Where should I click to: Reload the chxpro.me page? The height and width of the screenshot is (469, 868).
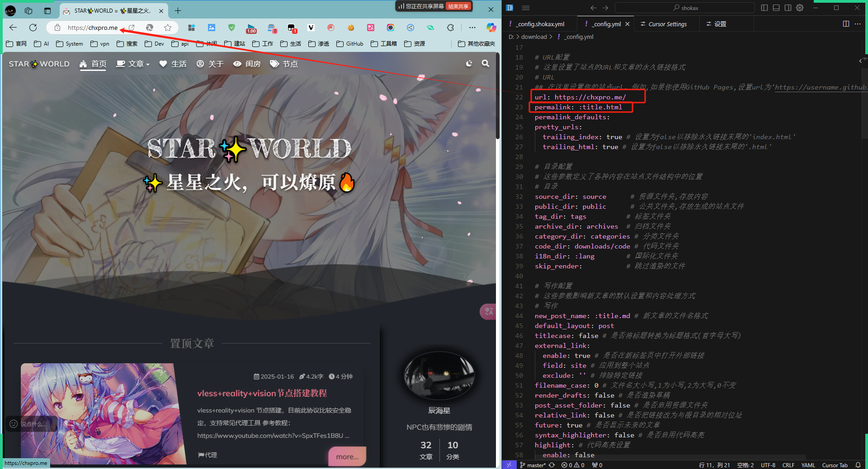click(x=33, y=28)
